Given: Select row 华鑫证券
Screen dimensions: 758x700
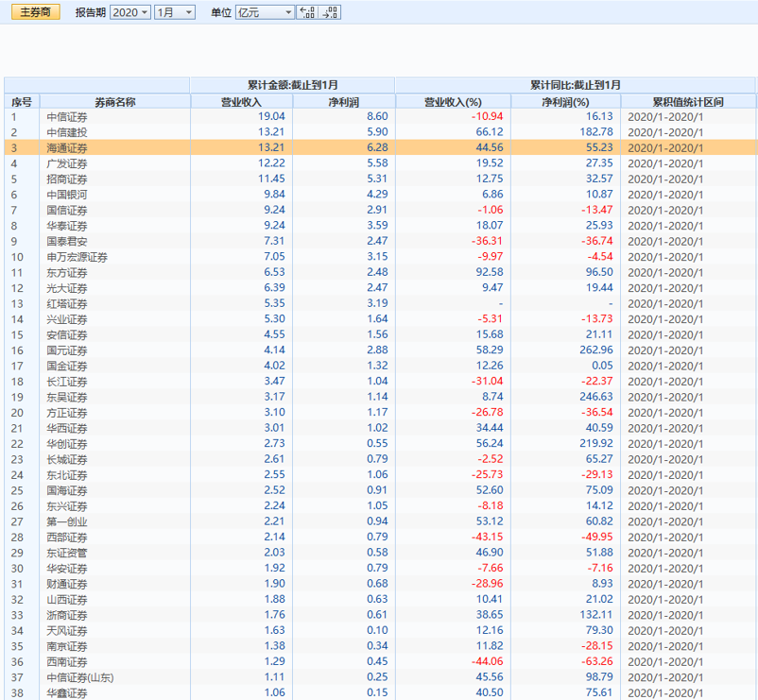Looking at the screenshot, I should (380, 692).
